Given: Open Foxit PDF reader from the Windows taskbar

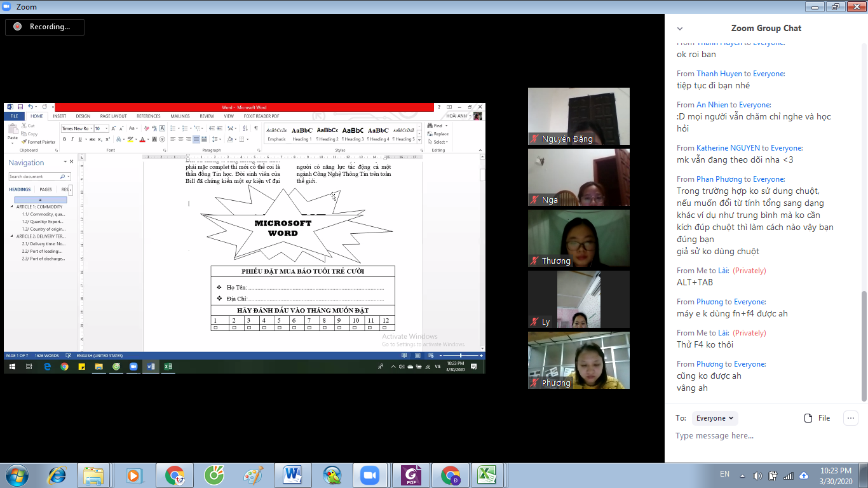Looking at the screenshot, I should 410,475.
